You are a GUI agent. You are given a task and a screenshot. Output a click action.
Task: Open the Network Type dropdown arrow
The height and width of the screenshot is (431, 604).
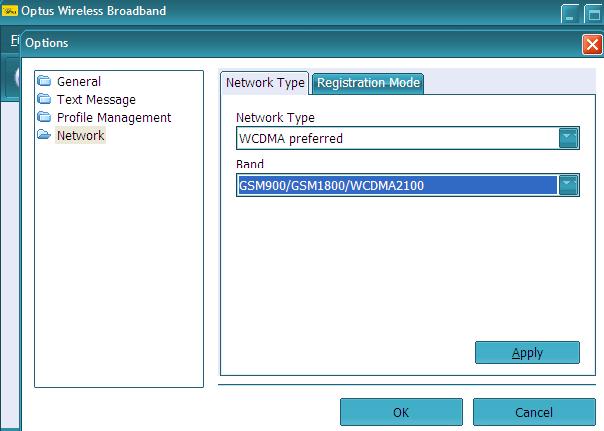[x=569, y=138]
